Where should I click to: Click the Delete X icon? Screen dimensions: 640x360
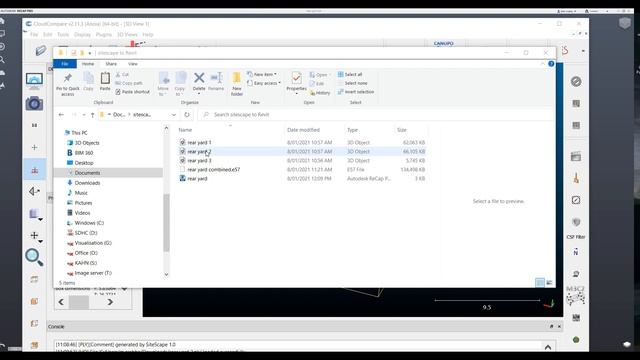[x=199, y=78]
